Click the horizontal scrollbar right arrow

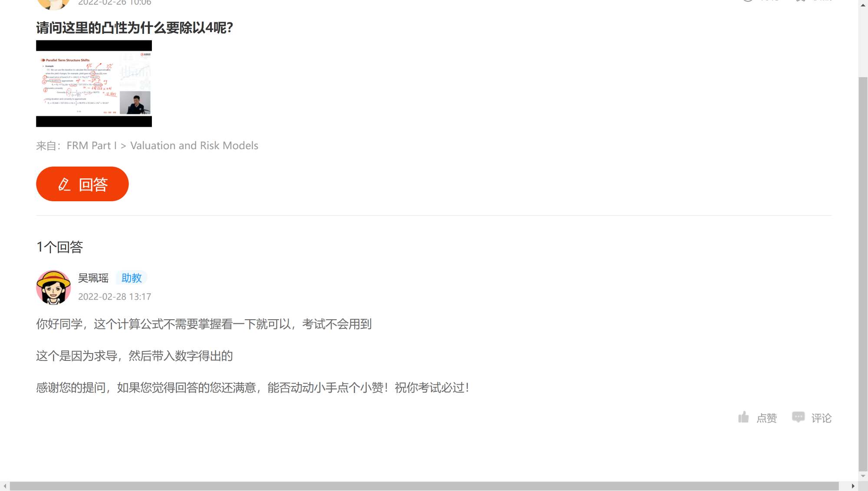pyautogui.click(x=853, y=486)
